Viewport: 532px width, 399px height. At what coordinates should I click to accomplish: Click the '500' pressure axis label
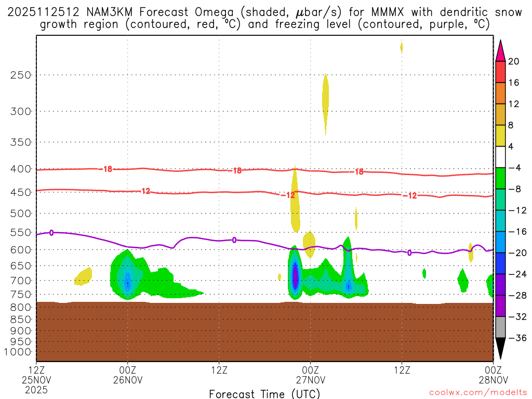pos(21,214)
